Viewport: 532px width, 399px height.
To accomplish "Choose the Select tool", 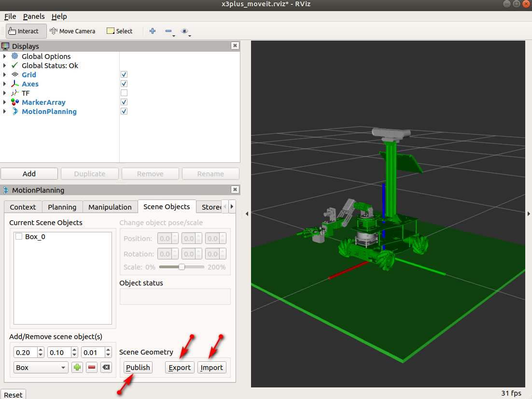I will pos(119,31).
